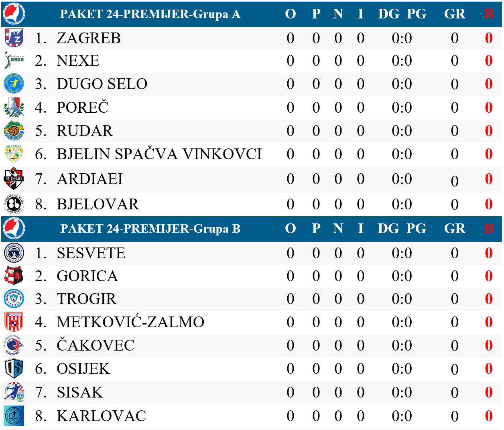This screenshot has height=430, width=504.
Task: Click the Sesvete round club badge
Action: tap(14, 253)
